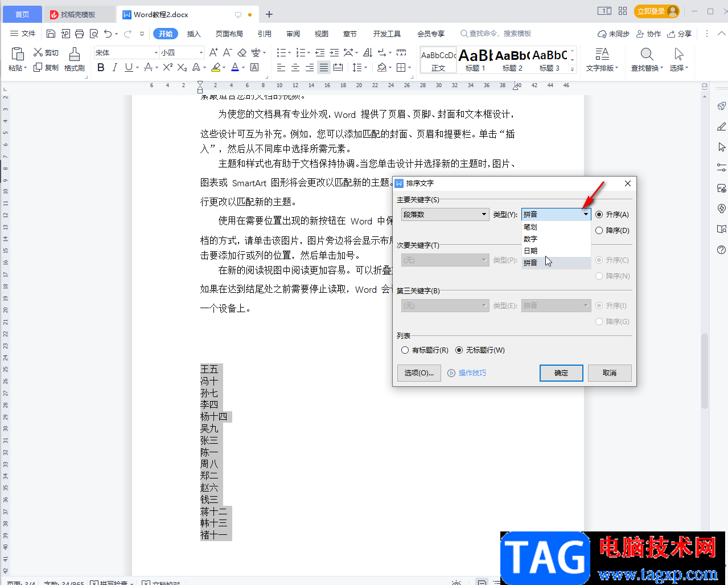Expand the styles gallery arrow

click(x=573, y=69)
